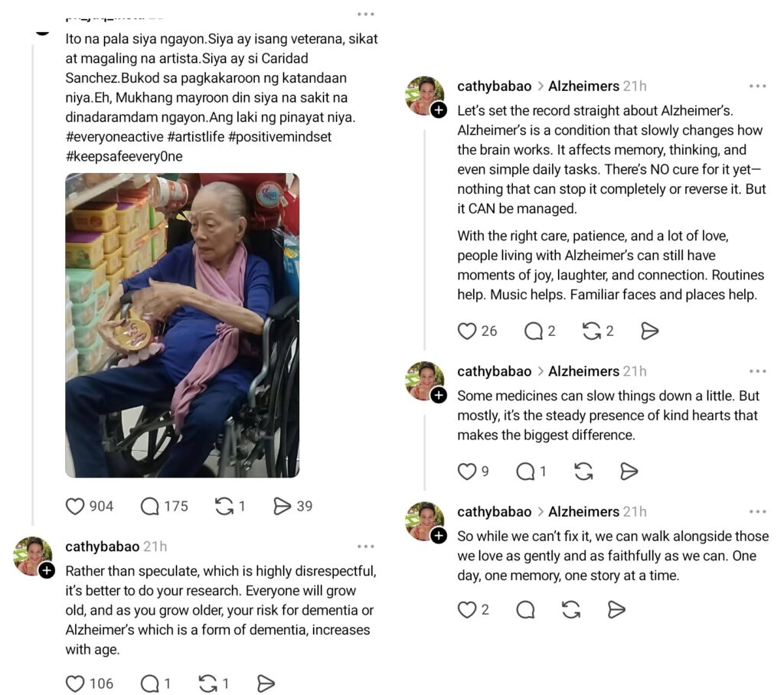Repost the 'set the record straight' thread

pyautogui.click(x=592, y=331)
